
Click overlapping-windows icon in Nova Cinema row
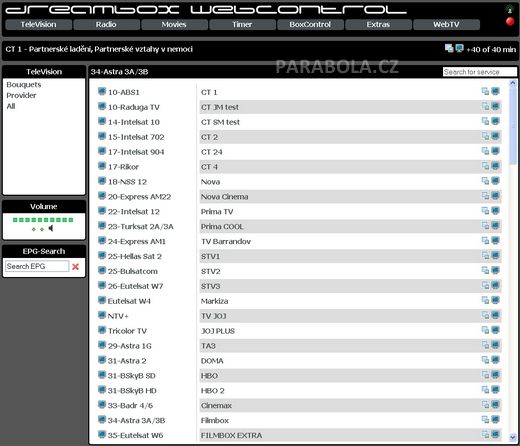pos(485,196)
